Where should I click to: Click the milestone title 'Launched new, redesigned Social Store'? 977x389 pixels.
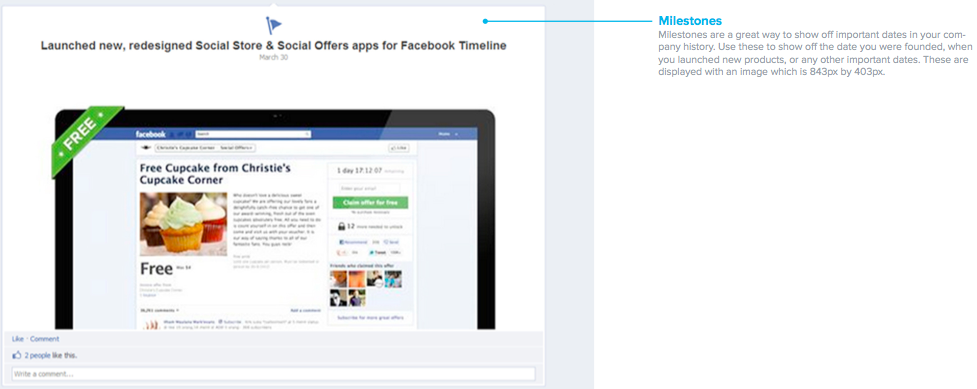pos(274,46)
